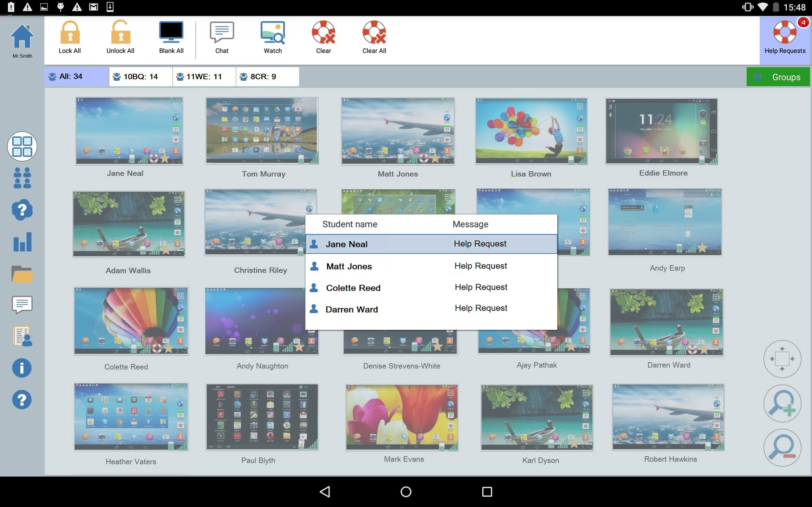Image resolution: width=812 pixels, height=507 pixels.
Task: Click the zoom in magnifier button
Action: pyautogui.click(x=782, y=403)
